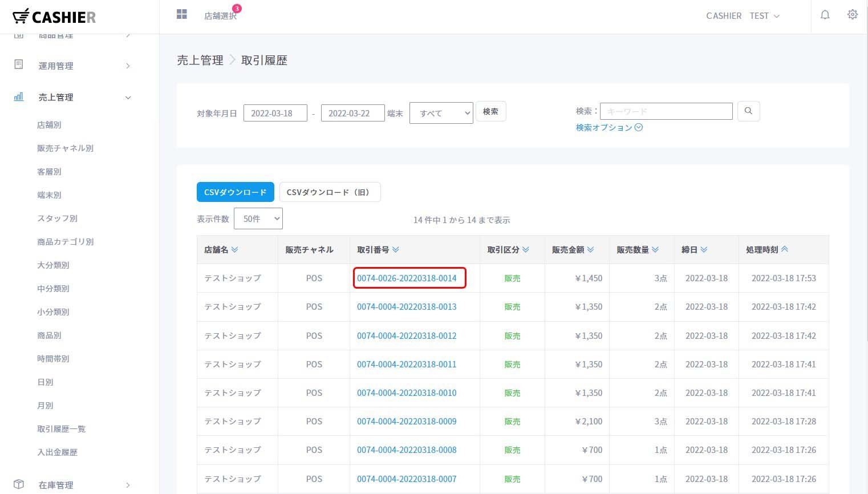Screen dimensions: 868x494
Task: Click the 在庫管理 box sidebar icon
Action: tap(19, 484)
